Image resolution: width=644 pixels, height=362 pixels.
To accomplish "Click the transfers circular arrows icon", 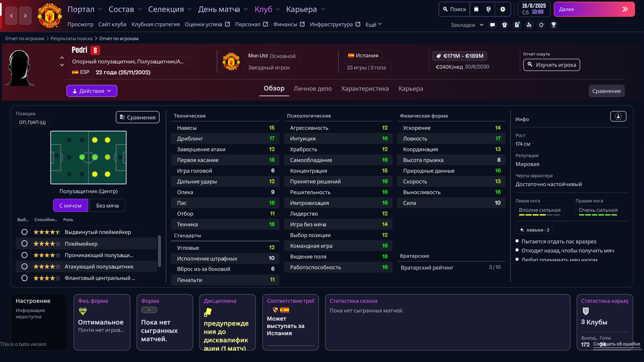I will coord(541,25).
